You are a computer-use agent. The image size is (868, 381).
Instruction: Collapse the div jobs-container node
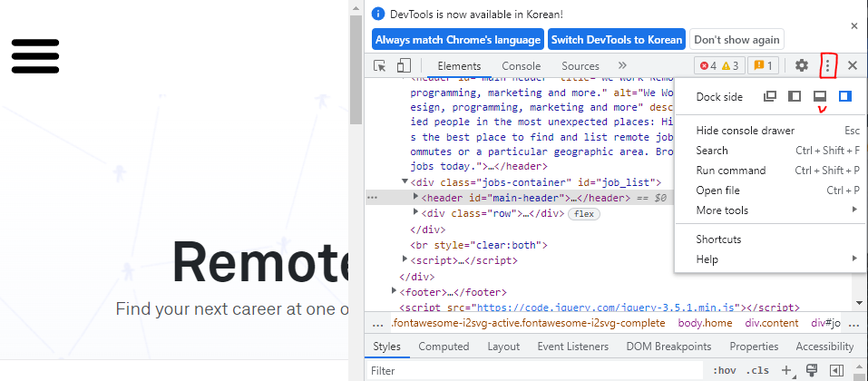pyautogui.click(x=405, y=181)
